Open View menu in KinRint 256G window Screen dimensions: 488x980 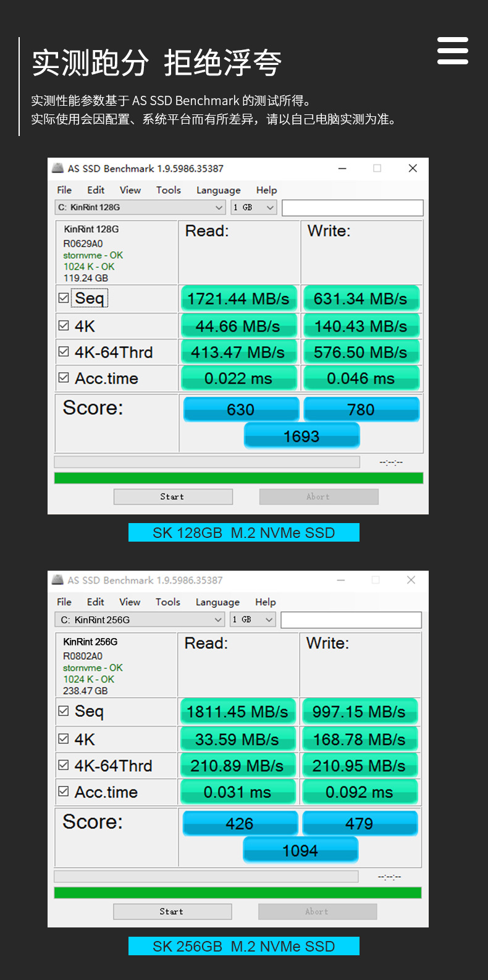(130, 602)
